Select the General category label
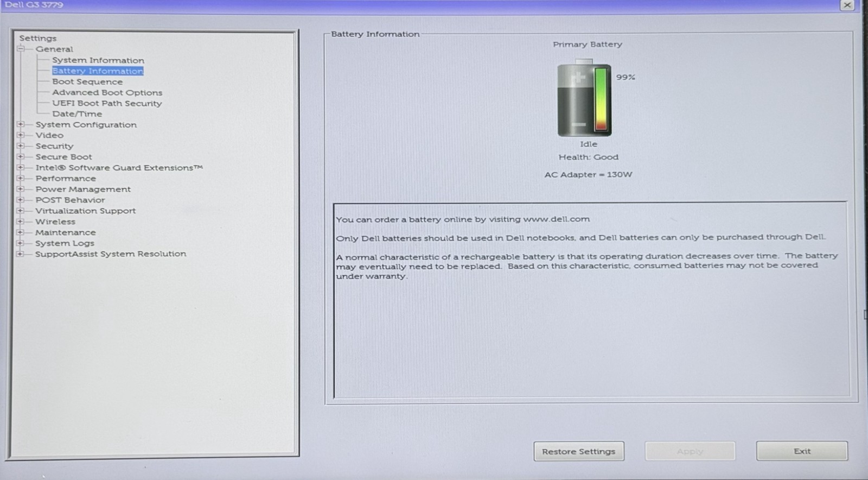Screen dimensions: 868x480 coord(54,49)
